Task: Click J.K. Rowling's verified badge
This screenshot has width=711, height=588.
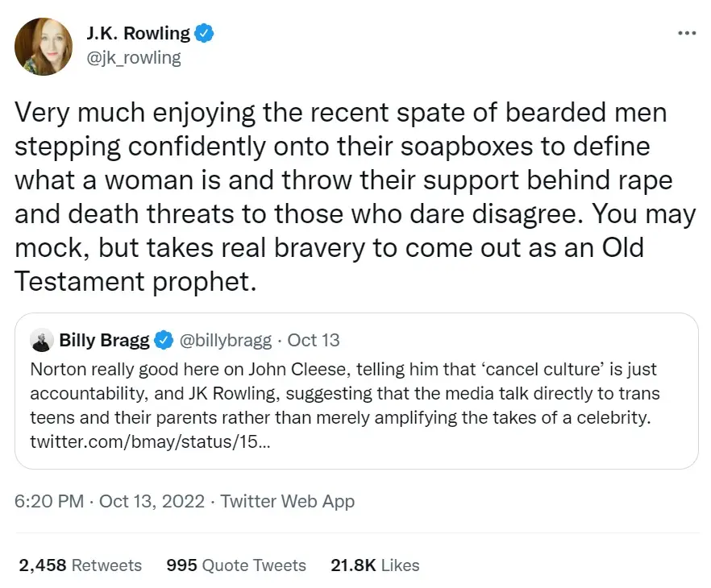Action: (x=204, y=33)
